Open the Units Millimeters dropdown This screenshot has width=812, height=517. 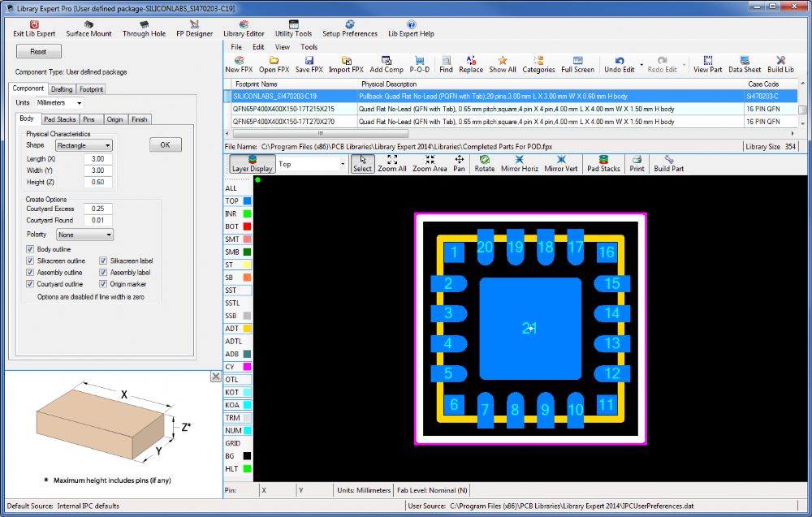(59, 103)
